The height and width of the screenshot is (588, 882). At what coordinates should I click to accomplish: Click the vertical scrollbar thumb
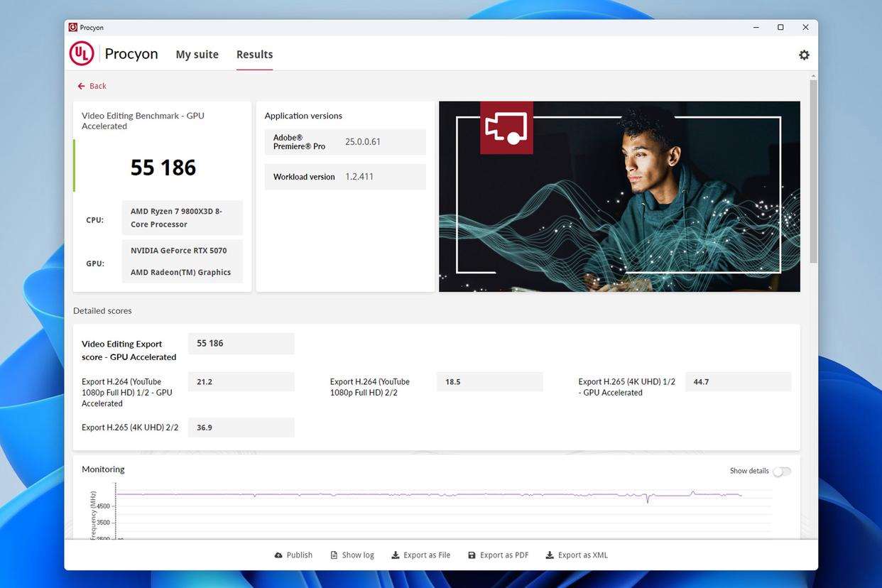813,170
